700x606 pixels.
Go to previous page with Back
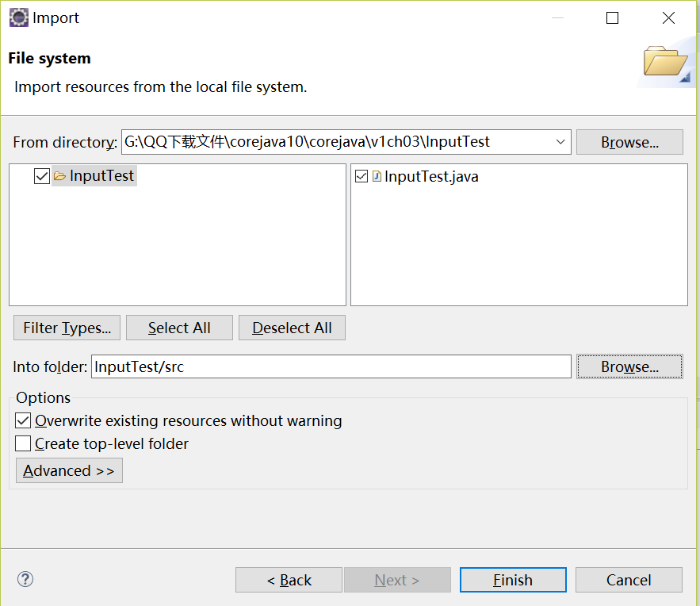[x=289, y=580]
